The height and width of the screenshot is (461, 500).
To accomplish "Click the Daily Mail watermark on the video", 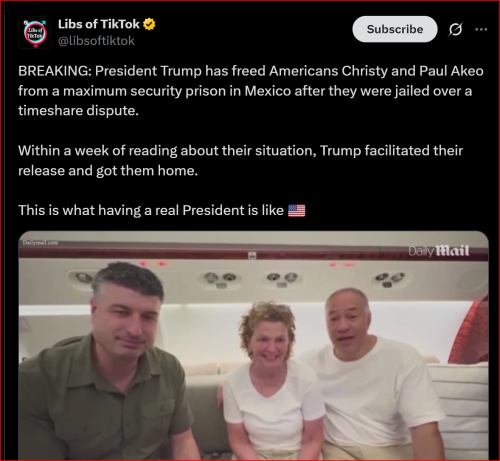I will coord(439,251).
